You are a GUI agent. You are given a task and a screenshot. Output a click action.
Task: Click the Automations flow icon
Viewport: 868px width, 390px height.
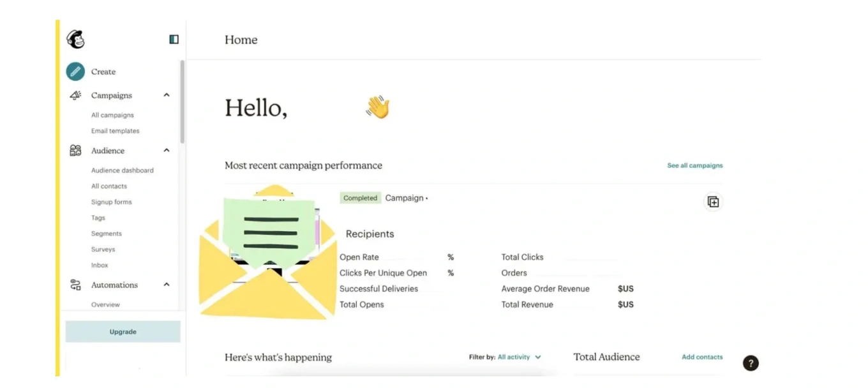(x=75, y=285)
